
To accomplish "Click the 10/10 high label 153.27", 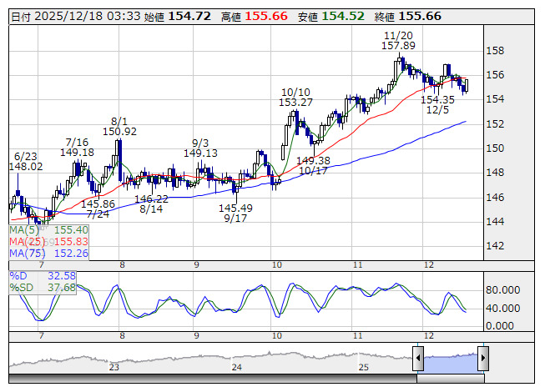I will 296,102.
